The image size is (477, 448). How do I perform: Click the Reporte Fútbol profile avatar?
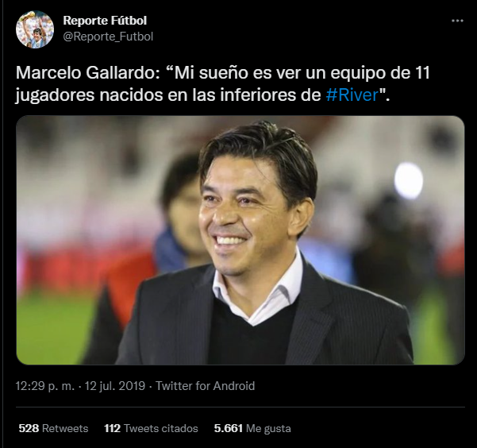tap(35, 29)
